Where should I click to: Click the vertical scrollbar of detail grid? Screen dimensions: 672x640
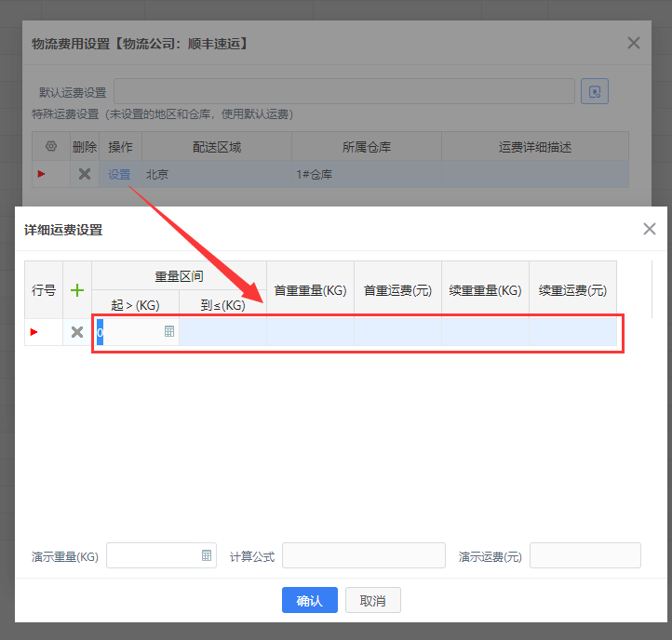[x=652, y=289]
